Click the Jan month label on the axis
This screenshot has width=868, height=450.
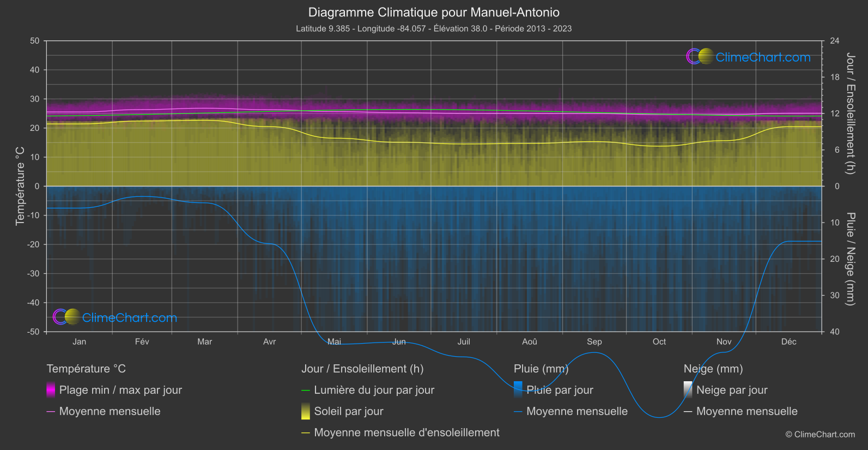point(80,341)
